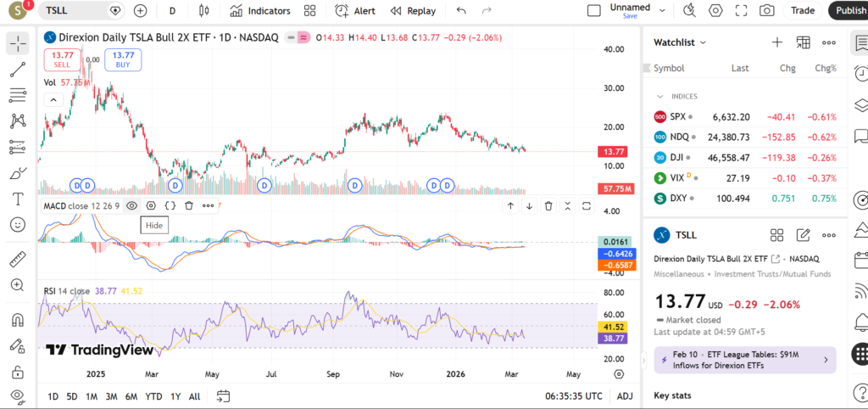
Task: Click the MACD settings gear icon
Action: point(151,205)
